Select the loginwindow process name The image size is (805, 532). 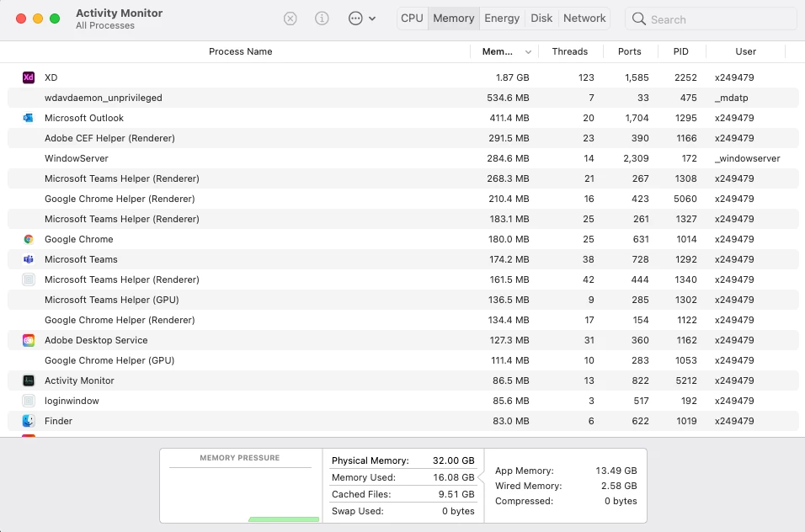(72, 401)
